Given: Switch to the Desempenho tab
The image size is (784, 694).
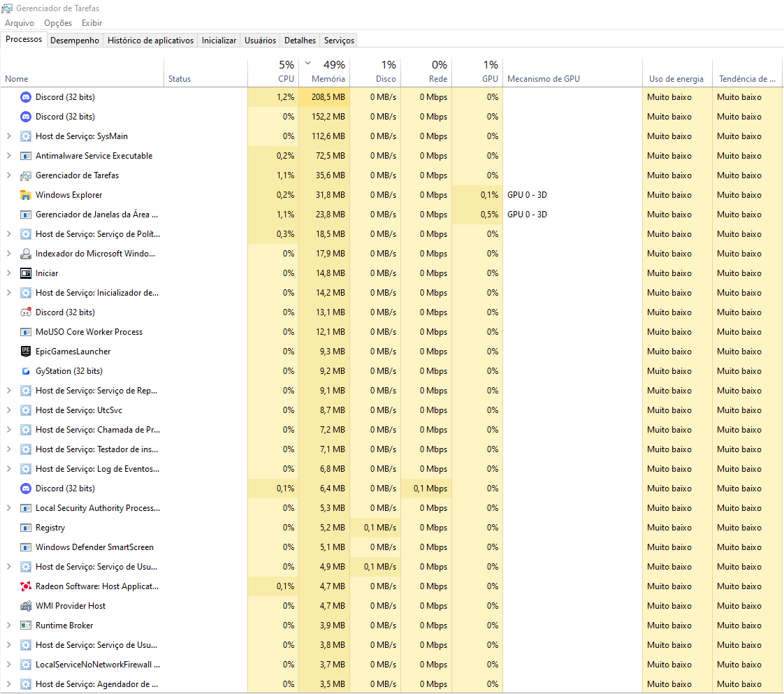Looking at the screenshot, I should [75, 41].
